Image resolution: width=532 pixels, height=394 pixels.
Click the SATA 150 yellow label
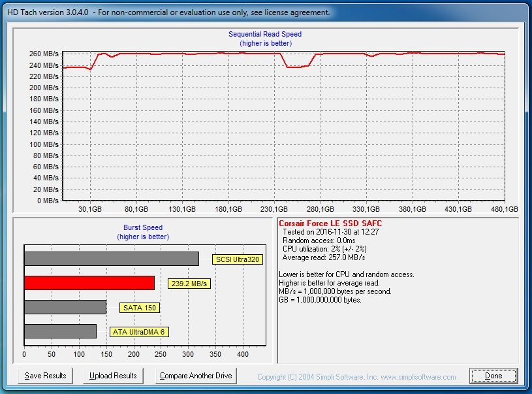(x=140, y=308)
